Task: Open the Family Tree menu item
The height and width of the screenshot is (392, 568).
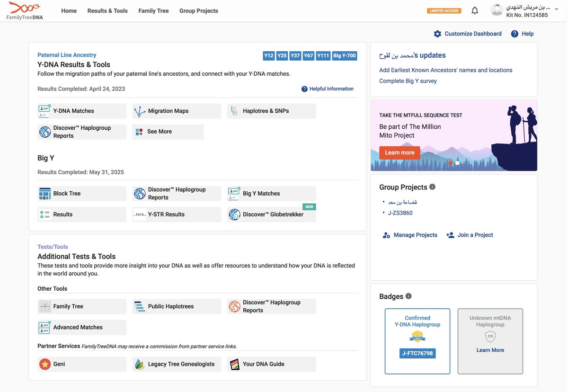Action: pyautogui.click(x=153, y=11)
